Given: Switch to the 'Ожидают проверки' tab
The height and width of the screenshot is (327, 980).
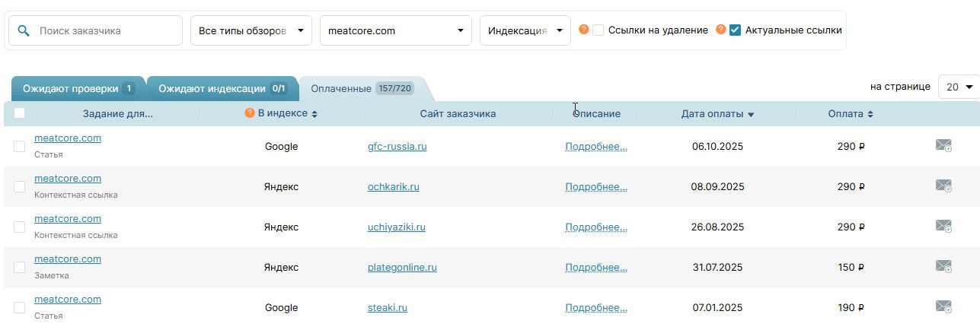Looking at the screenshot, I should click(x=78, y=89).
